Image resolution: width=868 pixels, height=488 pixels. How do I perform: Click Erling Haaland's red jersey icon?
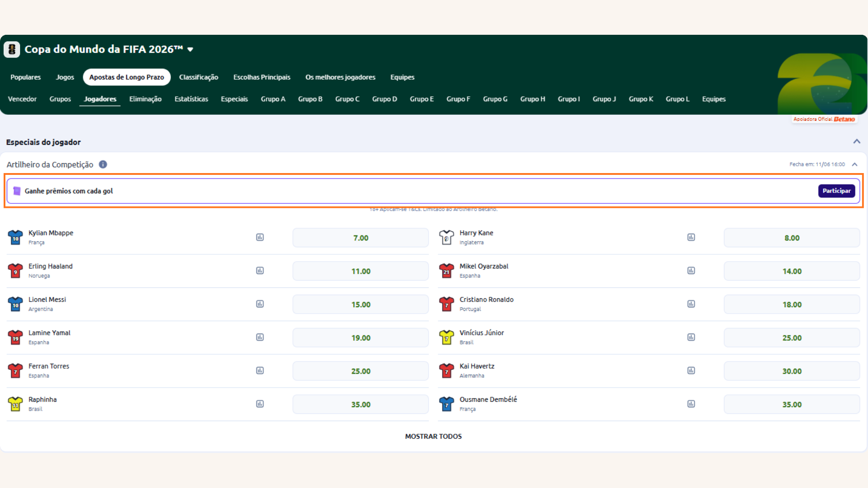click(x=15, y=271)
